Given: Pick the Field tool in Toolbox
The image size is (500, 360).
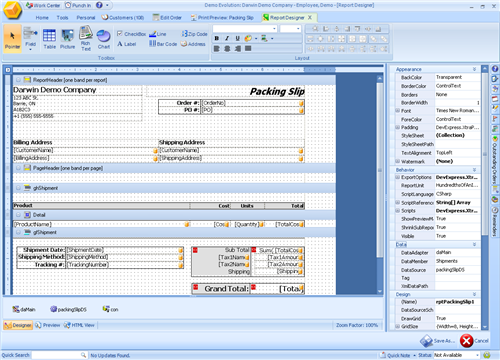Looking at the screenshot, I should (x=30, y=38).
